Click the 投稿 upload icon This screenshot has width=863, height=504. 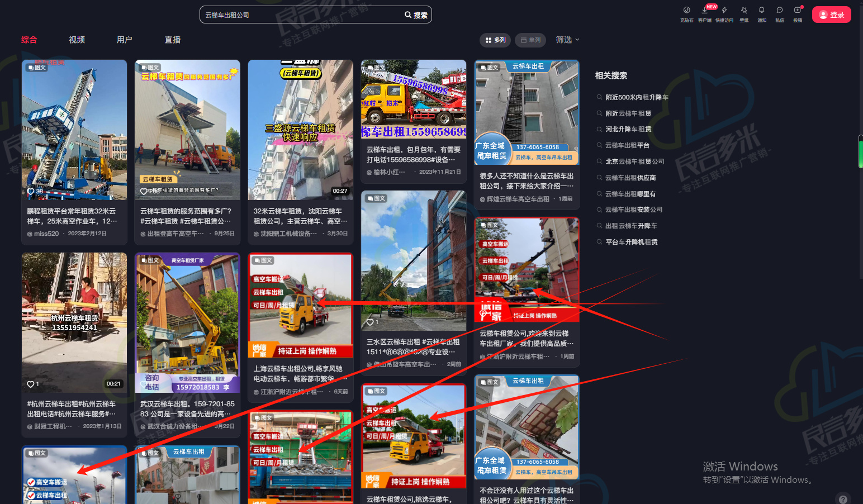tap(798, 10)
